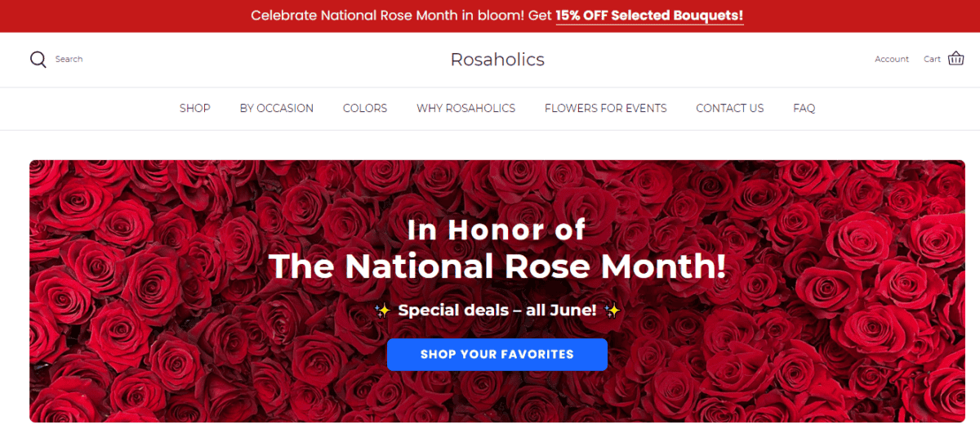Screen dimensions: 980x438
Task: Click the Cart text label
Action: pyautogui.click(x=932, y=60)
